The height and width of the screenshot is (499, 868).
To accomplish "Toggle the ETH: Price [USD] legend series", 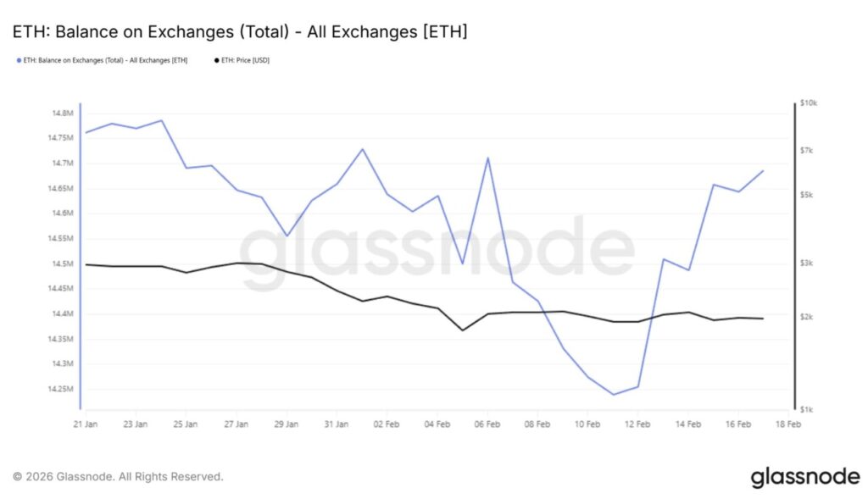I will point(246,60).
